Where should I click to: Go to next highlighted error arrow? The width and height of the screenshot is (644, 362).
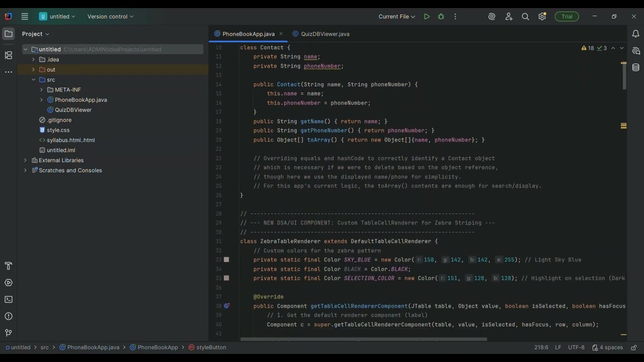[x=622, y=48]
